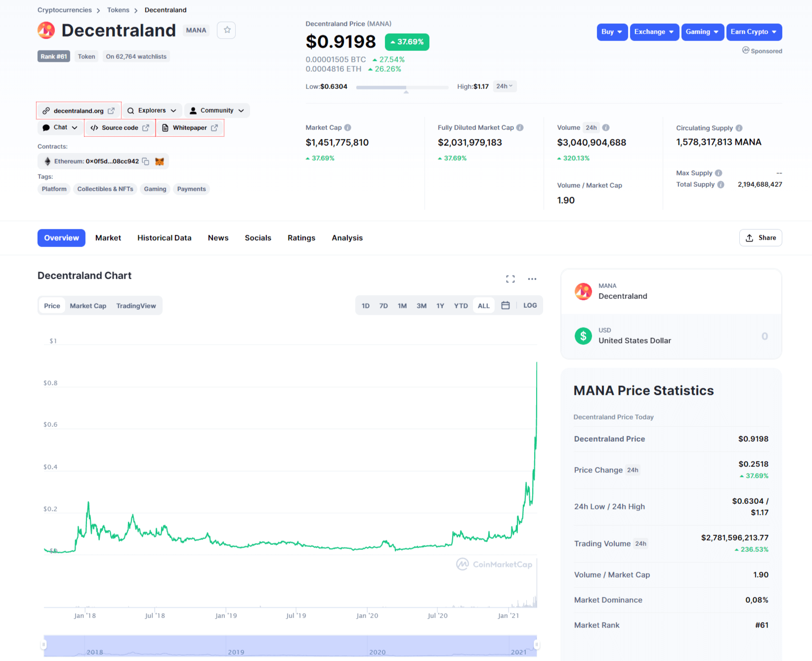Open the Gaming dropdown
The width and height of the screenshot is (812, 661).
coord(702,32)
